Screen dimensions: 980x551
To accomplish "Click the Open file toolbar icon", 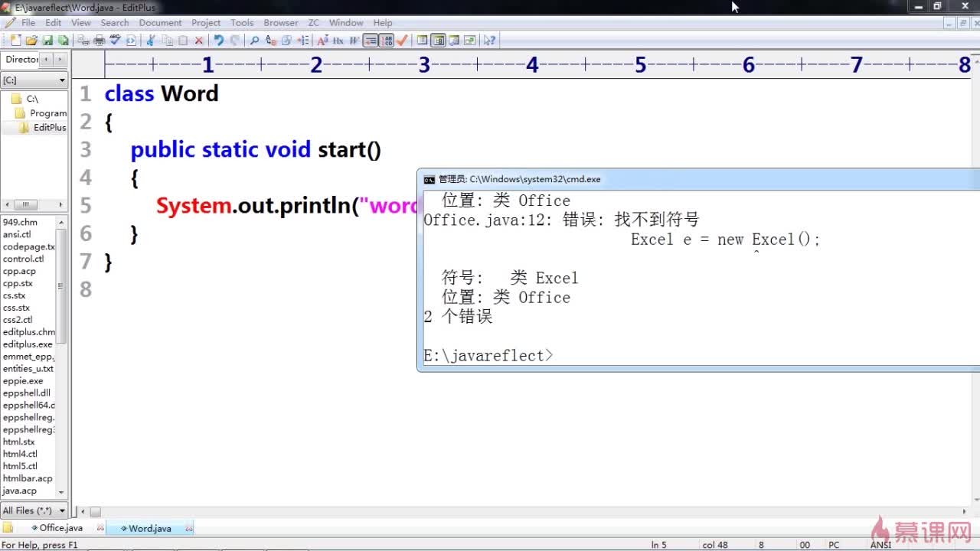I will [31, 40].
